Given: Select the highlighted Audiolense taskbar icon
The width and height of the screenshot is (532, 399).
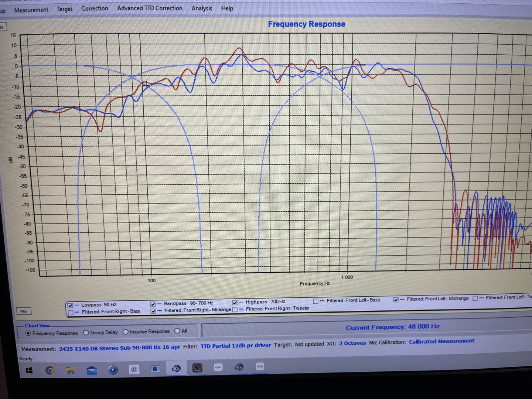Looking at the screenshot, I should [176, 368].
